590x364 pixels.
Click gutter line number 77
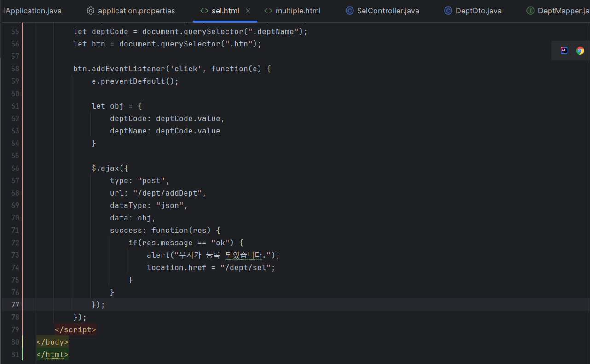click(x=15, y=305)
